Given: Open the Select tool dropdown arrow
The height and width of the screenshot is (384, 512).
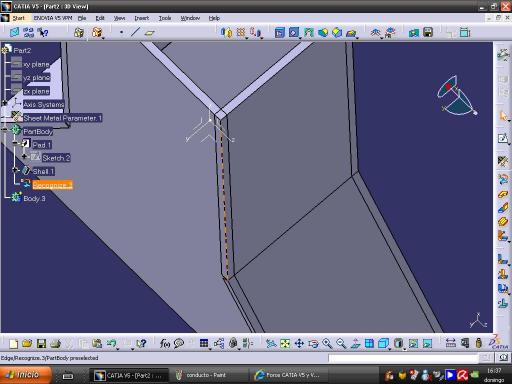Looking at the screenshot, I should pyautogui.click(x=509, y=120).
